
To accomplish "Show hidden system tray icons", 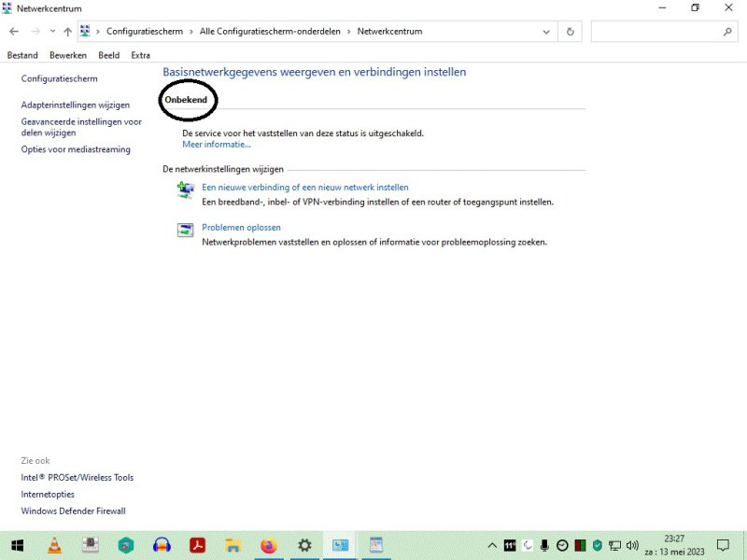I will coord(492,545).
